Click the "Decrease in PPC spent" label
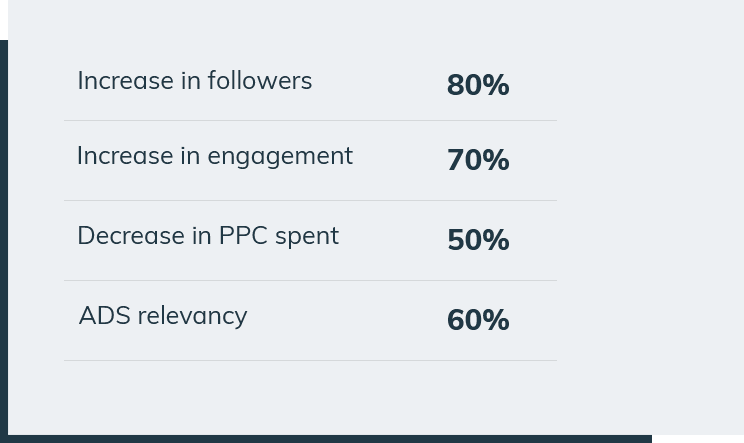Image resolution: width=744 pixels, height=443 pixels. tap(208, 236)
